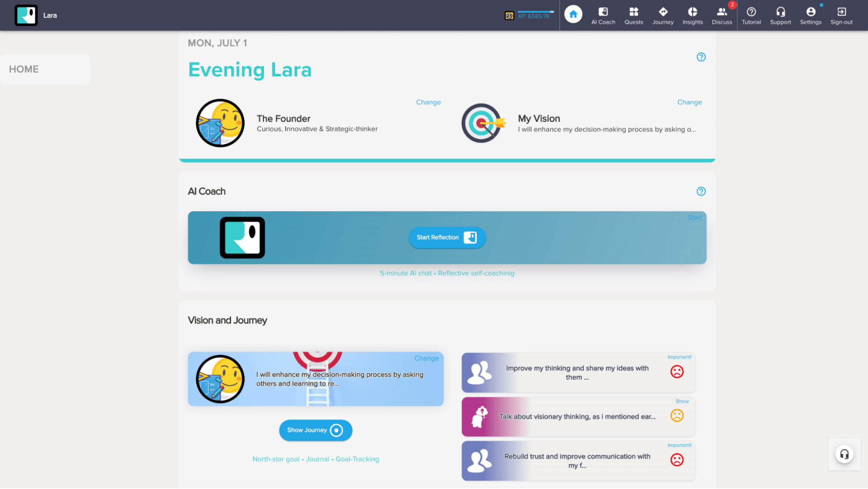Open Discuss panel
This screenshot has height=489, width=868.
point(722,14)
